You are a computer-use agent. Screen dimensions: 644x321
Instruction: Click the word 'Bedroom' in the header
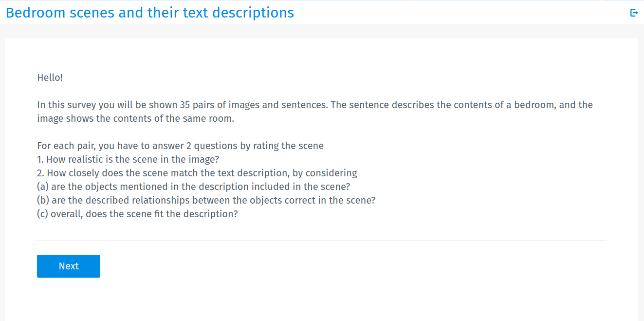36,13
